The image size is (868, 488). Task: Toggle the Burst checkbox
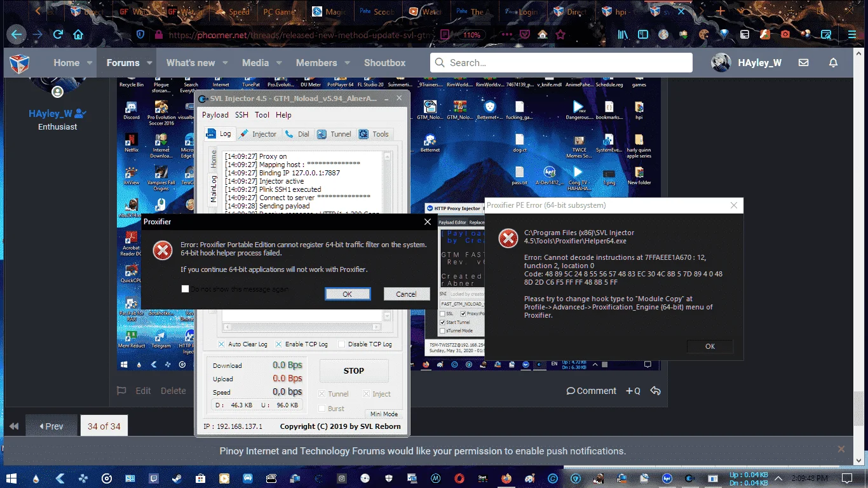[322, 409]
